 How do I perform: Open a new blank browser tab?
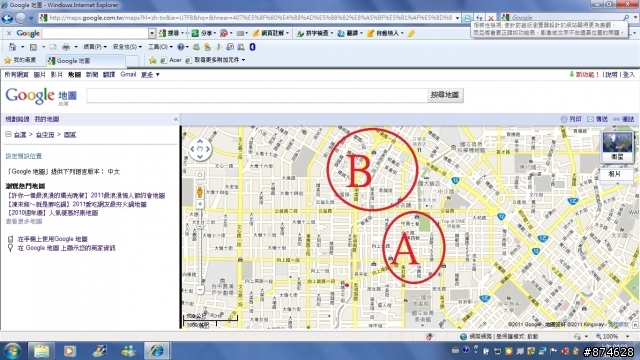[x=132, y=61]
